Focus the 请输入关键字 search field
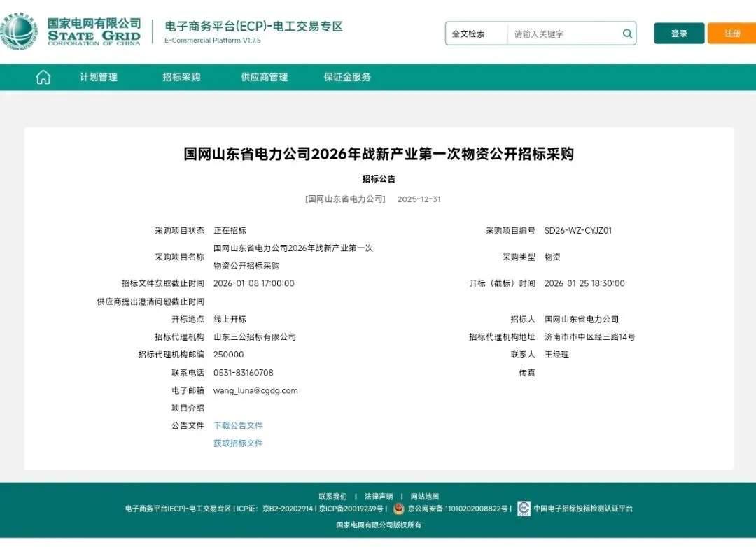The image size is (756, 547). [566, 34]
